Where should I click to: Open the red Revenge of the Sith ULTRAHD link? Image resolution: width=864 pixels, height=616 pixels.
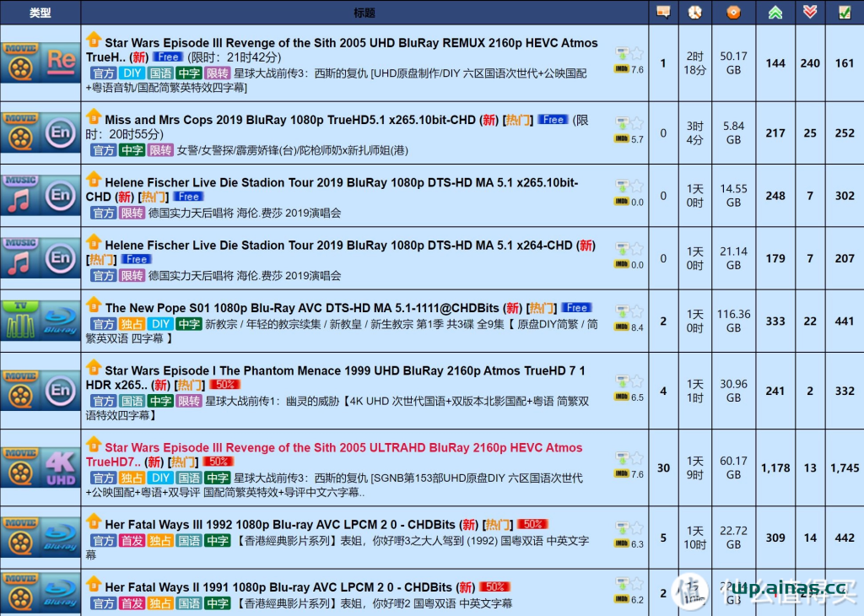coord(334,454)
